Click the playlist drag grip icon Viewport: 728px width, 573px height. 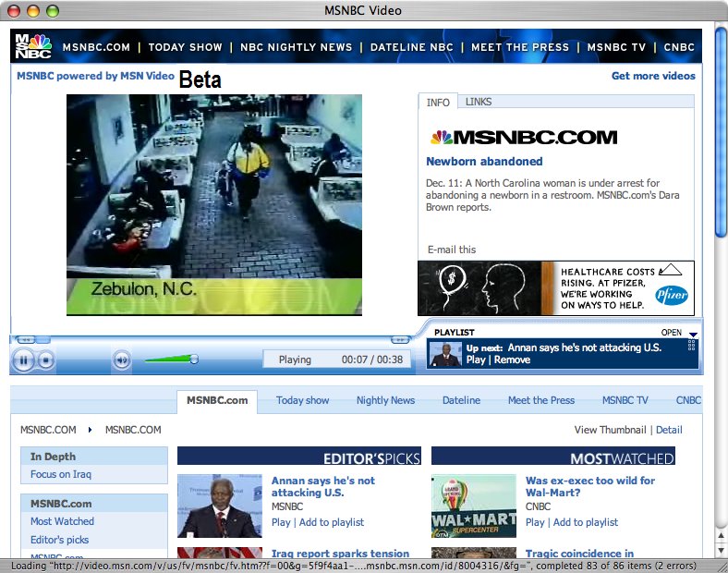(x=691, y=345)
